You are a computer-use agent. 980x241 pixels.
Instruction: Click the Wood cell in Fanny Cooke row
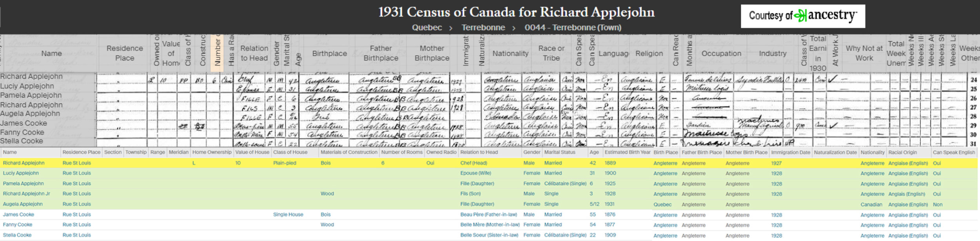click(x=327, y=225)
